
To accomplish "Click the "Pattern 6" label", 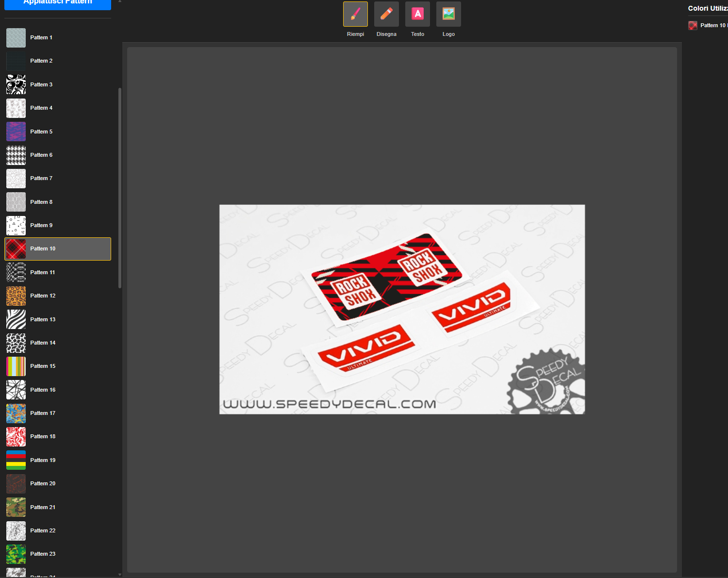I will click(x=41, y=155).
